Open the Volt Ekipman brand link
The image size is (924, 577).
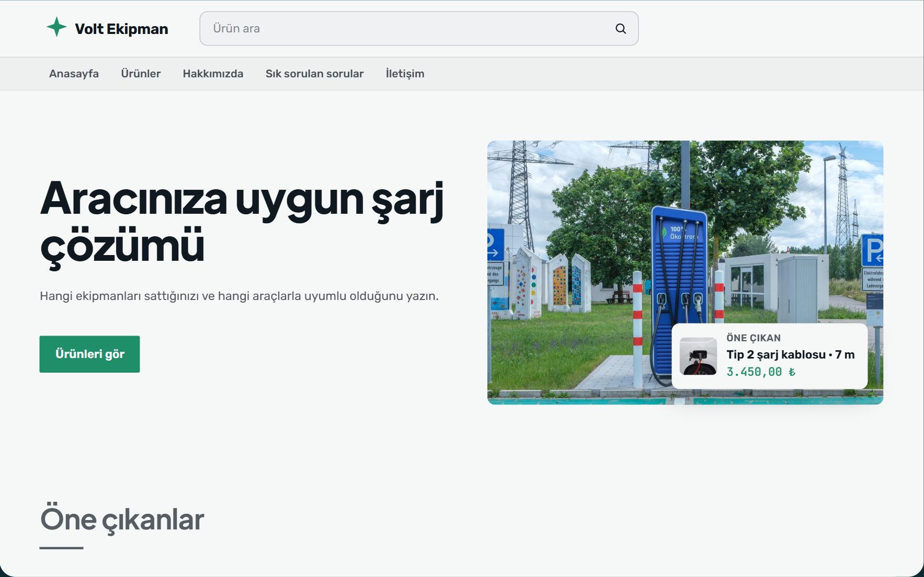coord(108,28)
